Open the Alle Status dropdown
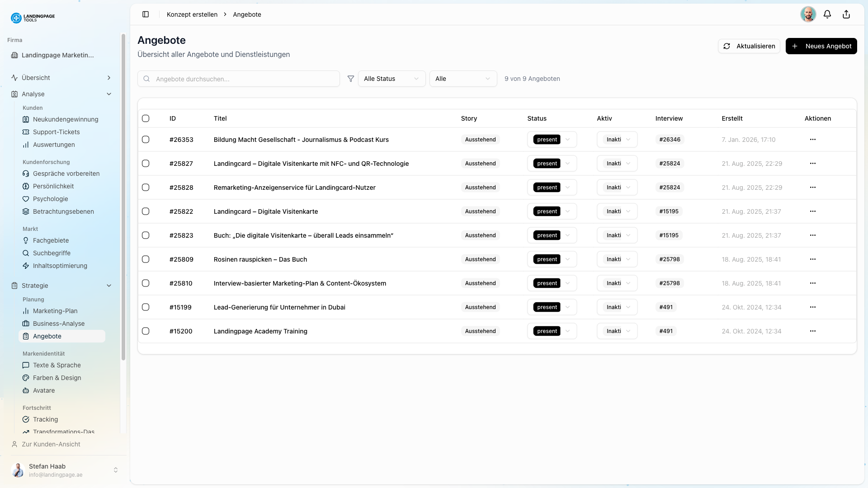The image size is (868, 488). pyautogui.click(x=391, y=78)
